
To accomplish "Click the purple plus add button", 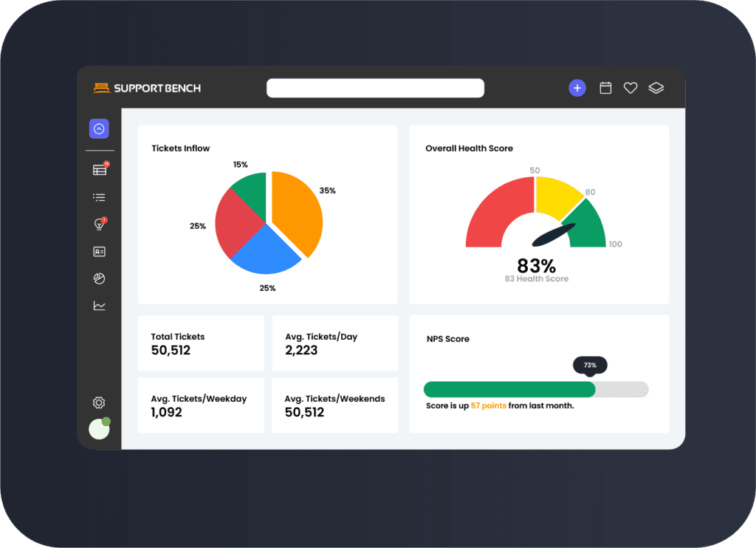I will point(577,88).
